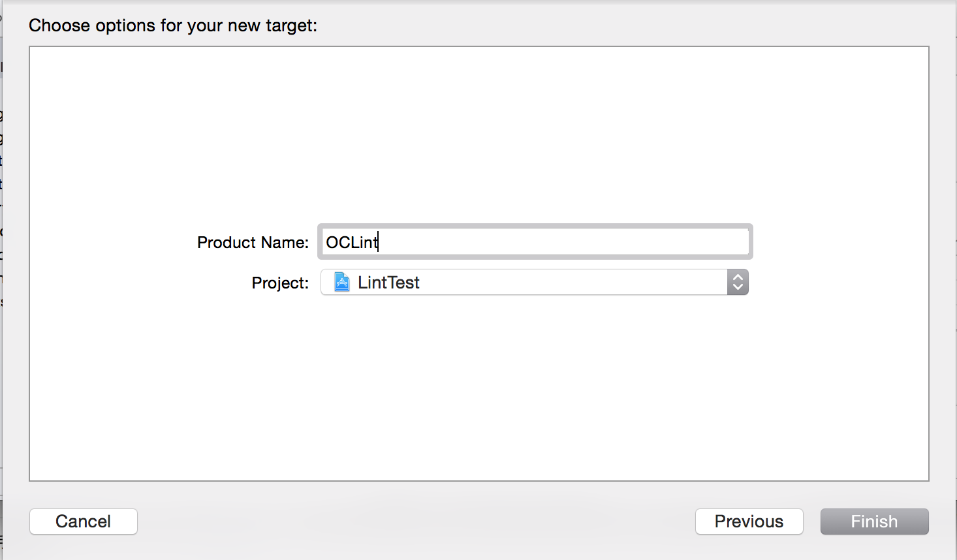Click the Xcode project icon beside LintTest
Viewport: 957px width, 560px height.
click(341, 282)
